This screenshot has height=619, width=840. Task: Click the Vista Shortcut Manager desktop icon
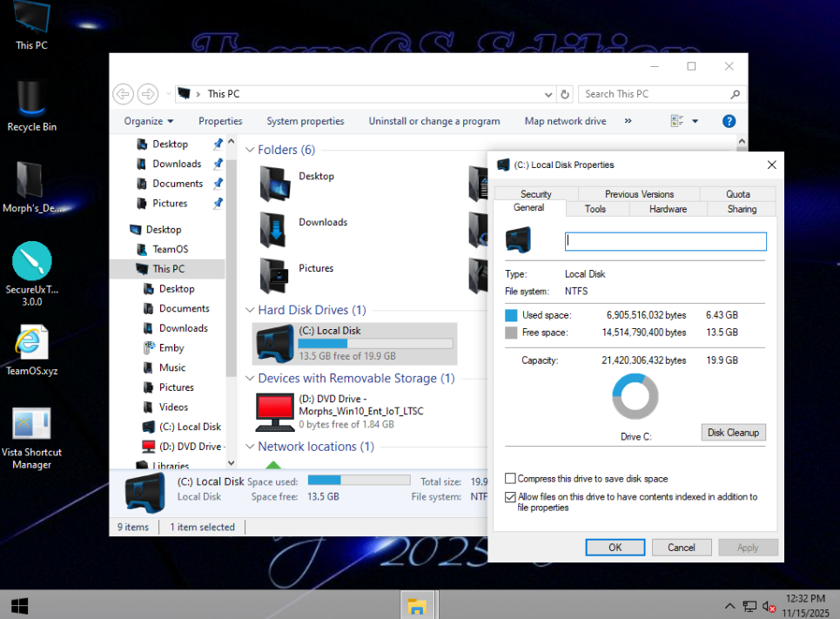pos(32,425)
